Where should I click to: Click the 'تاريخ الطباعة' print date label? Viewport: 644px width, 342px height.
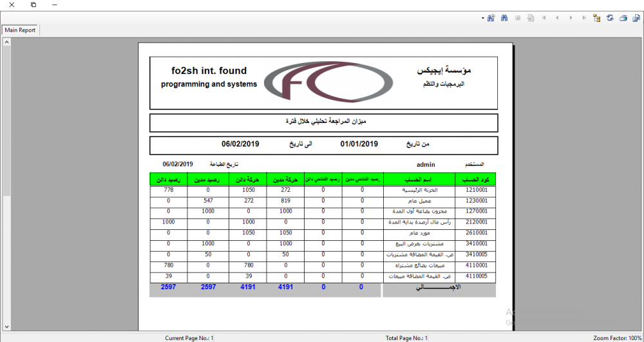pyautogui.click(x=224, y=164)
